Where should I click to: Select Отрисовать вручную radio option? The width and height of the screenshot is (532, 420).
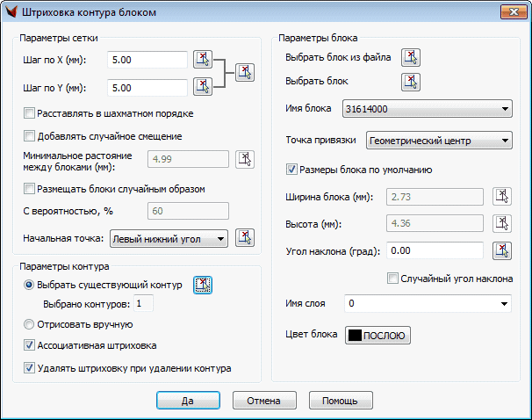click(x=30, y=324)
